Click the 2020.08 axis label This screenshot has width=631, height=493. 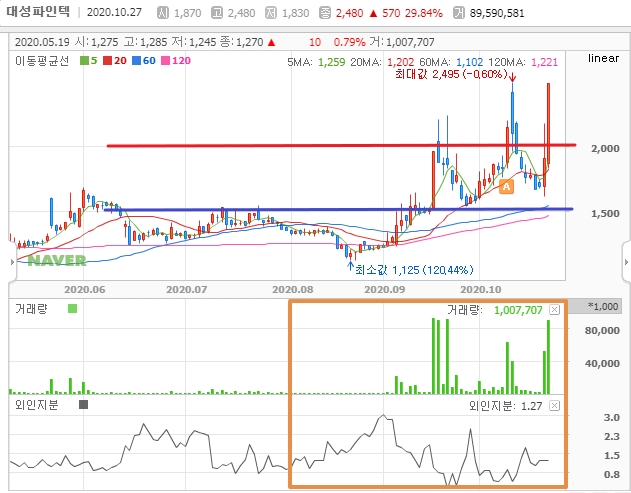point(293,289)
